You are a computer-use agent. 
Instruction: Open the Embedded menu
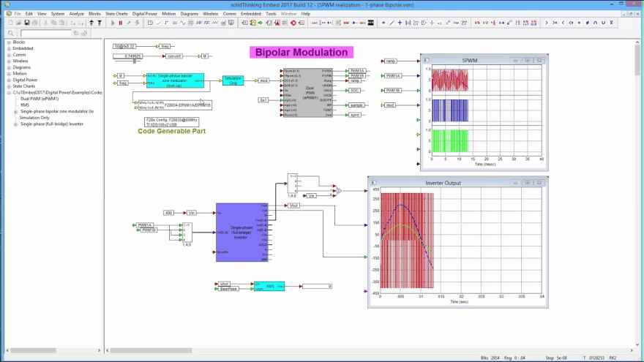(x=251, y=13)
